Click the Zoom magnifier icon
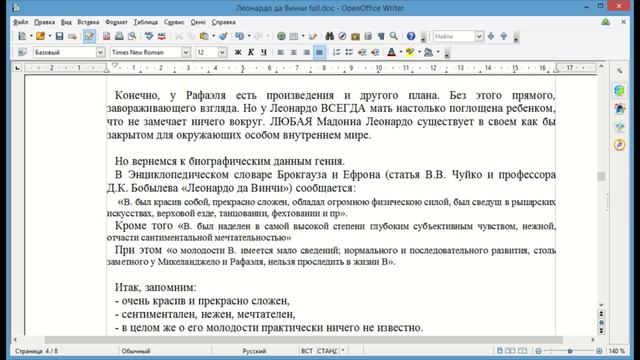Image resolution: width=640 pixels, height=360 pixels. [x=394, y=36]
